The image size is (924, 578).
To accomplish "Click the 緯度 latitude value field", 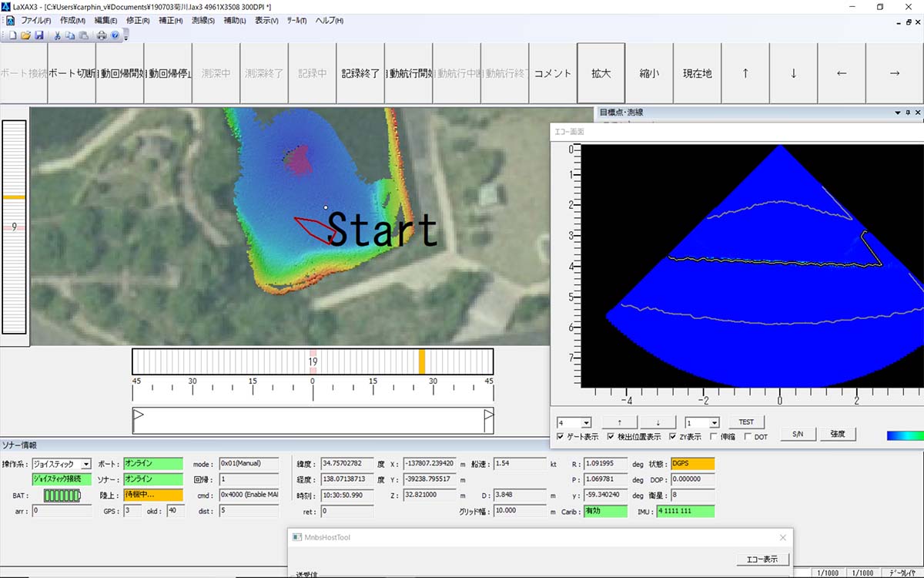I will 346,464.
